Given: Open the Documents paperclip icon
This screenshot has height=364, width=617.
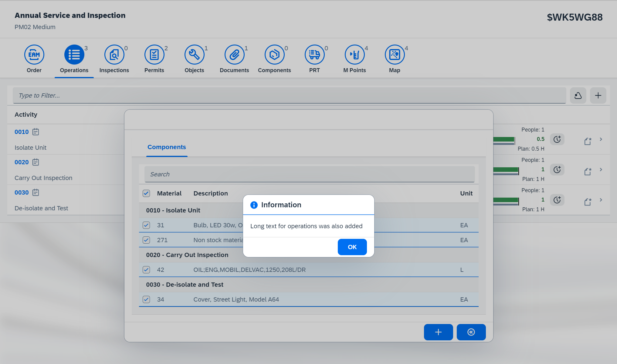Looking at the screenshot, I should coord(234,55).
